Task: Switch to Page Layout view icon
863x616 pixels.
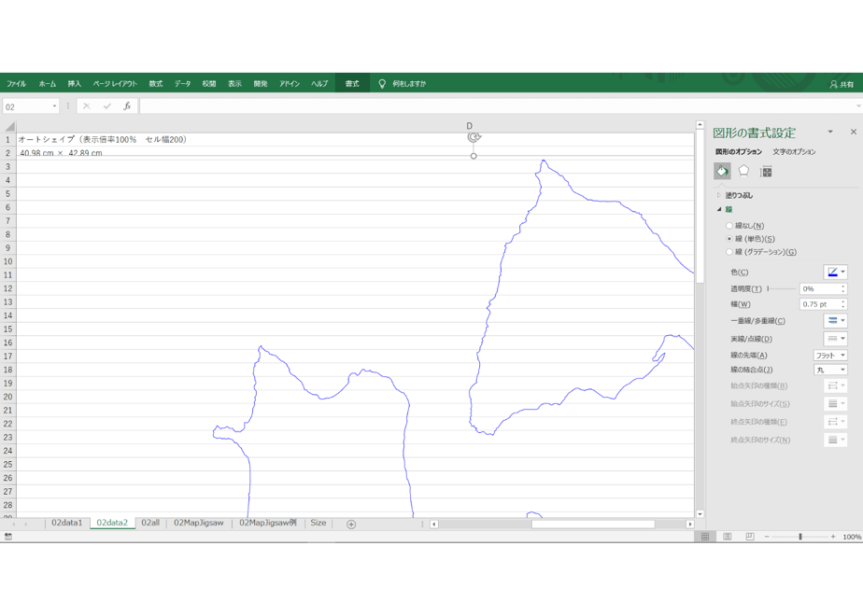Action: [x=727, y=537]
